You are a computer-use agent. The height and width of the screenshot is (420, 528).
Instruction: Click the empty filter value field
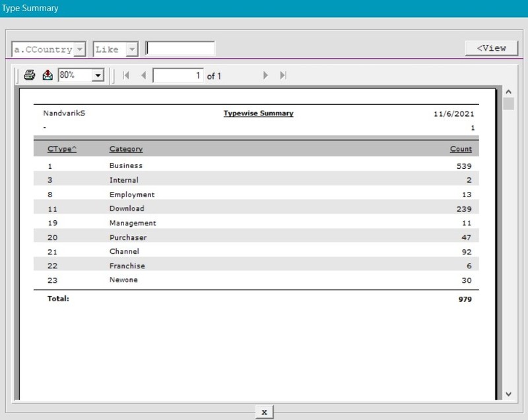180,49
